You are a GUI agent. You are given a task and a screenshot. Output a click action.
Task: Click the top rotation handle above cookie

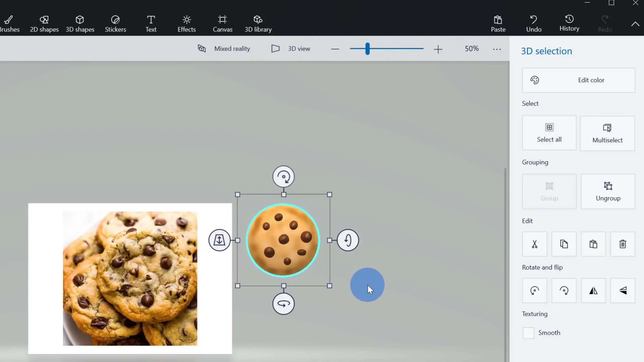284,176
